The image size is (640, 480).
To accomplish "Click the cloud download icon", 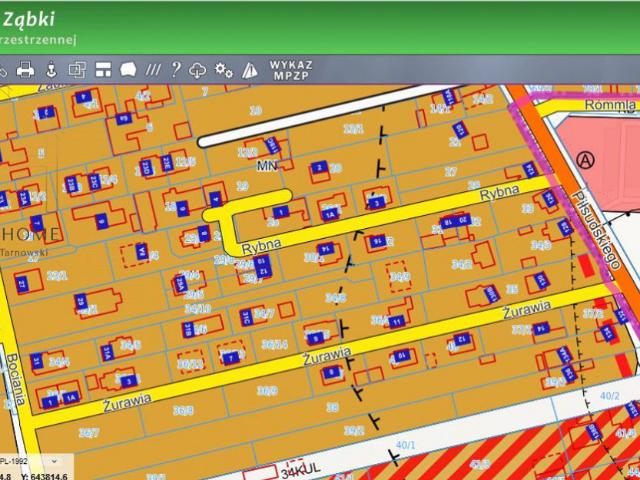I will [x=198, y=70].
